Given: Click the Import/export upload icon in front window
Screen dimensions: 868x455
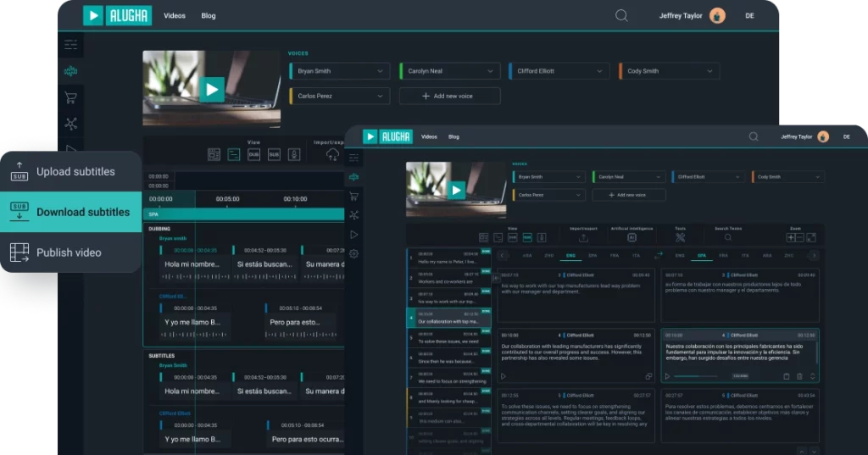Looking at the screenshot, I should tap(583, 238).
